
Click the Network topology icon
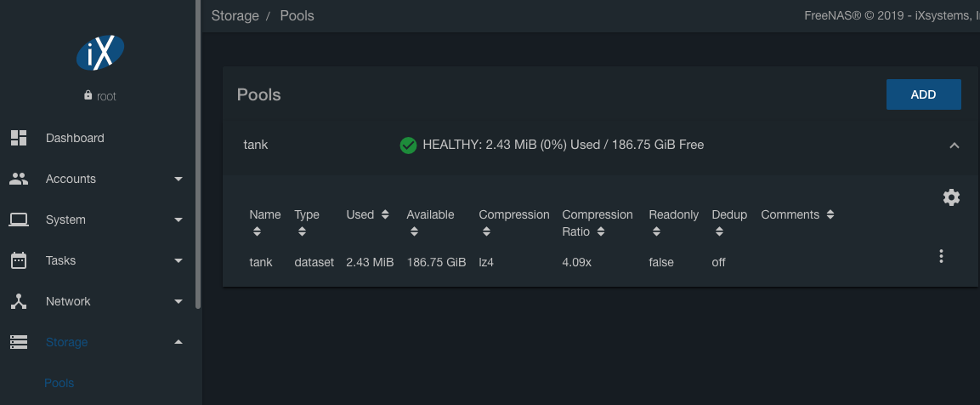coord(19,301)
